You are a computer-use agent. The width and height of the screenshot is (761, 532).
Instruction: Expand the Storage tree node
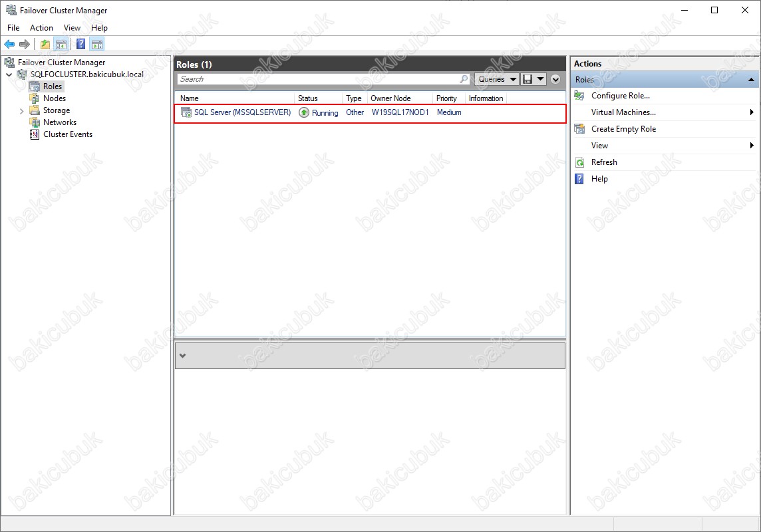[21, 111]
